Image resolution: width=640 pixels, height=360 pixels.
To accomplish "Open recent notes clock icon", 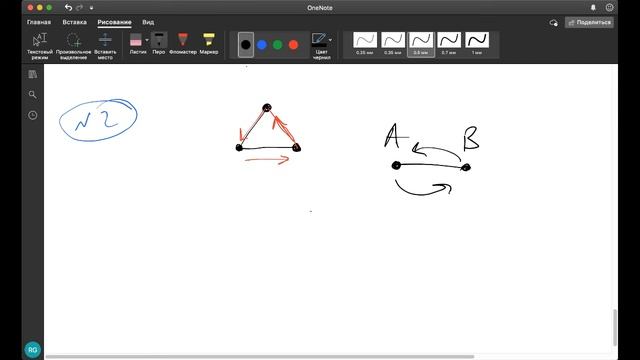I will click(x=33, y=116).
